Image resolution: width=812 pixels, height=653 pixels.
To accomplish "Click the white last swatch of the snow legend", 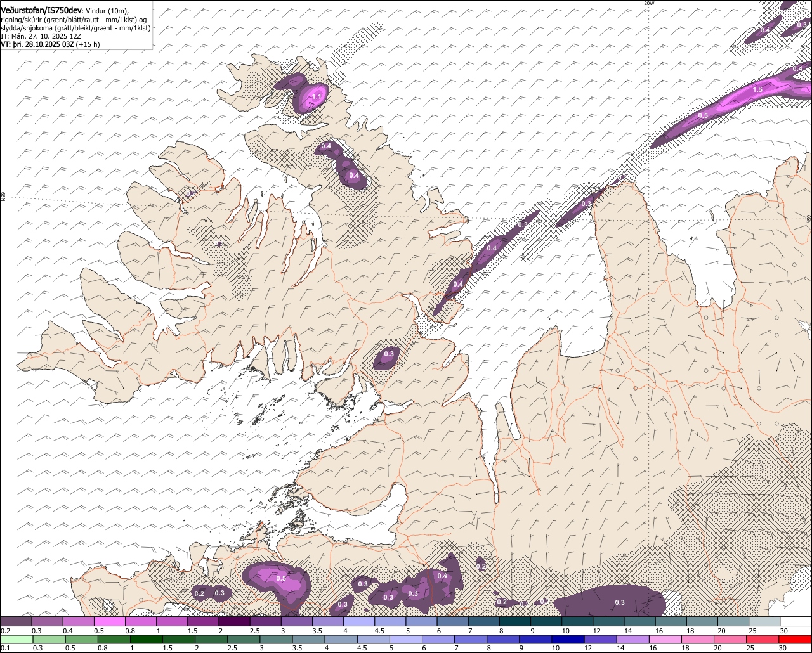I will (x=796, y=621).
